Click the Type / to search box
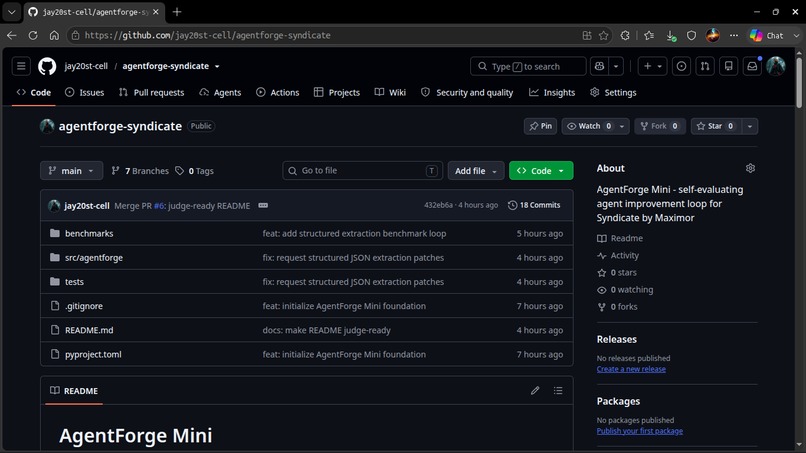 pos(528,66)
